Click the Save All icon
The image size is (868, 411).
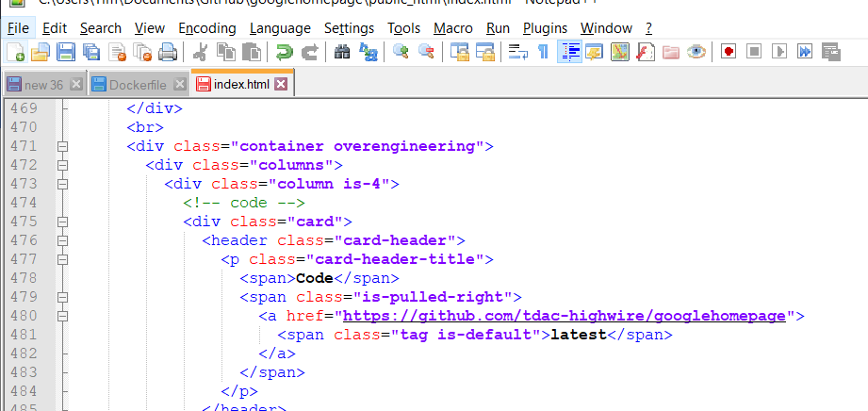click(x=91, y=52)
